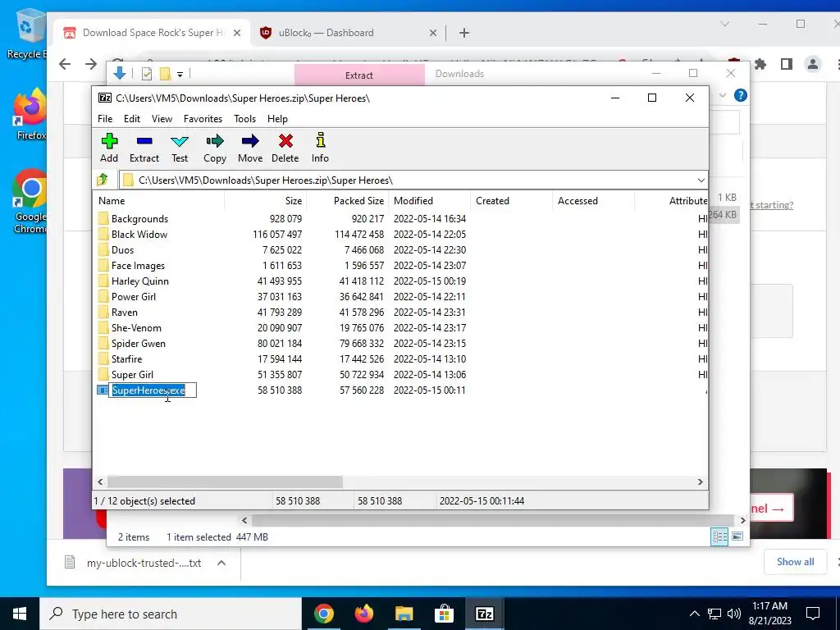840x630 pixels.
Task: Open a new Chrome tab
Action: click(464, 33)
